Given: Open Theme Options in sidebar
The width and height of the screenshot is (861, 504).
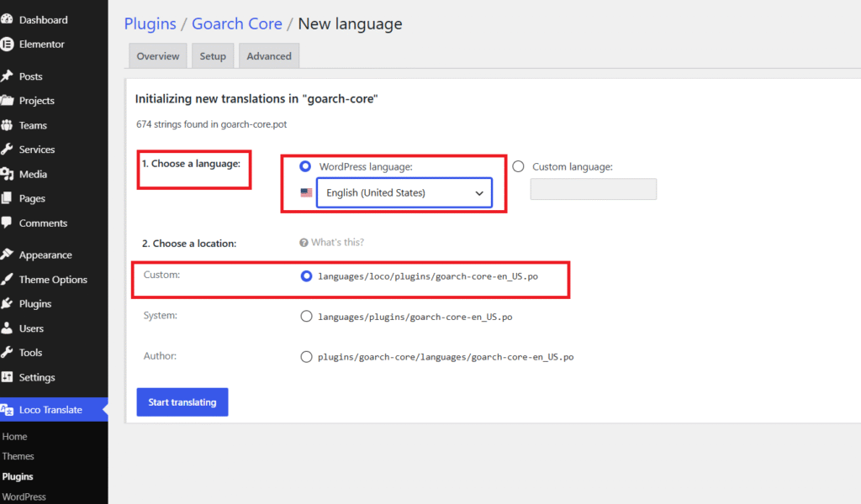Looking at the screenshot, I should click(53, 279).
